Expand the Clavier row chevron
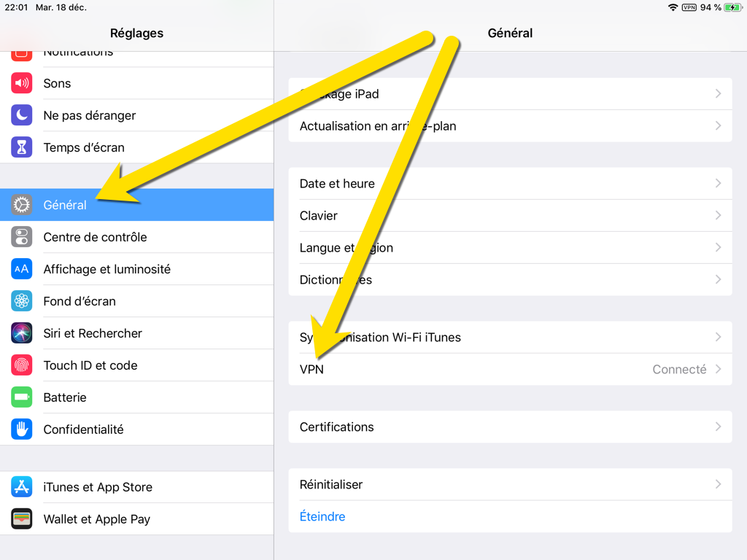The height and width of the screenshot is (560, 747). click(718, 216)
